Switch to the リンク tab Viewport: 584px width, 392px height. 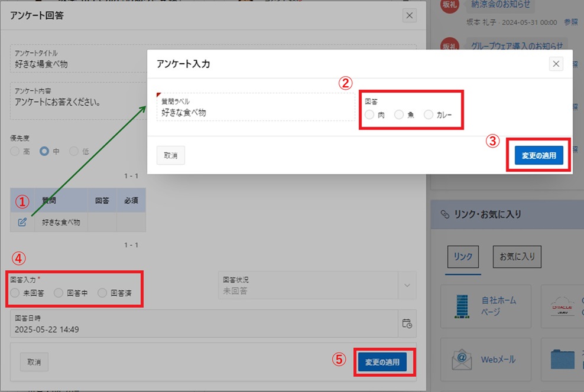pyautogui.click(x=463, y=257)
